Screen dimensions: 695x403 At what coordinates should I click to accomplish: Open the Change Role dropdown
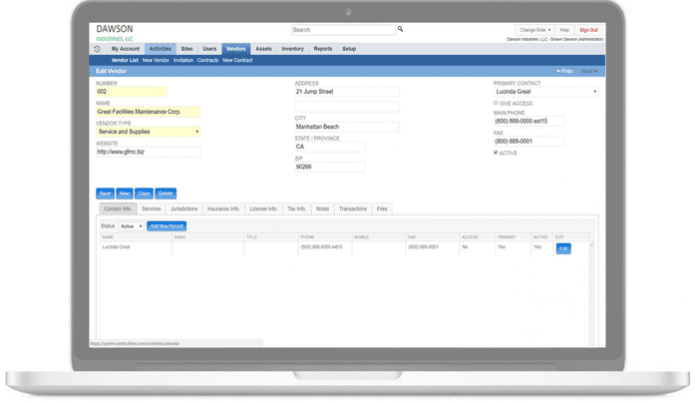(x=535, y=30)
